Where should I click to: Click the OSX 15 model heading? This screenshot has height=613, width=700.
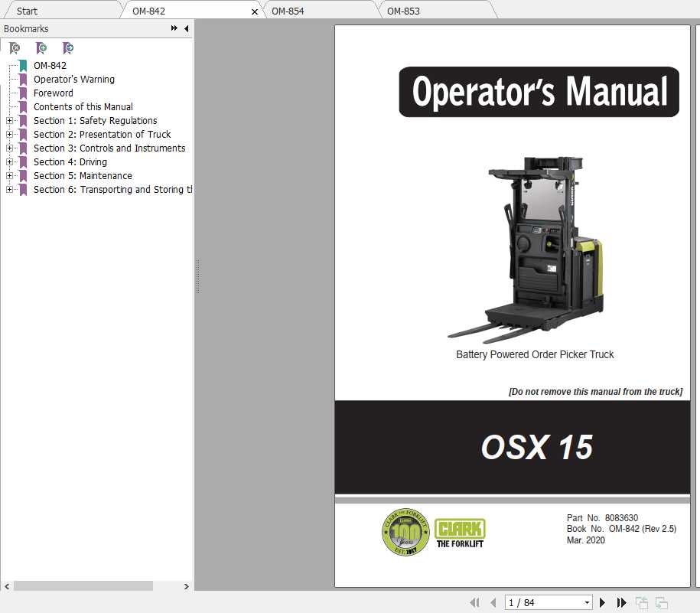(536, 447)
